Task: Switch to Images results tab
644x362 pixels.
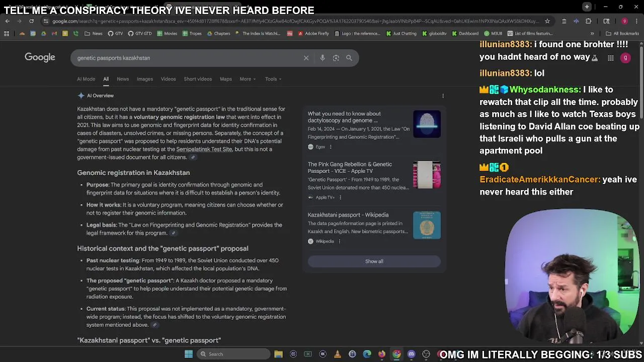Action: point(145,79)
